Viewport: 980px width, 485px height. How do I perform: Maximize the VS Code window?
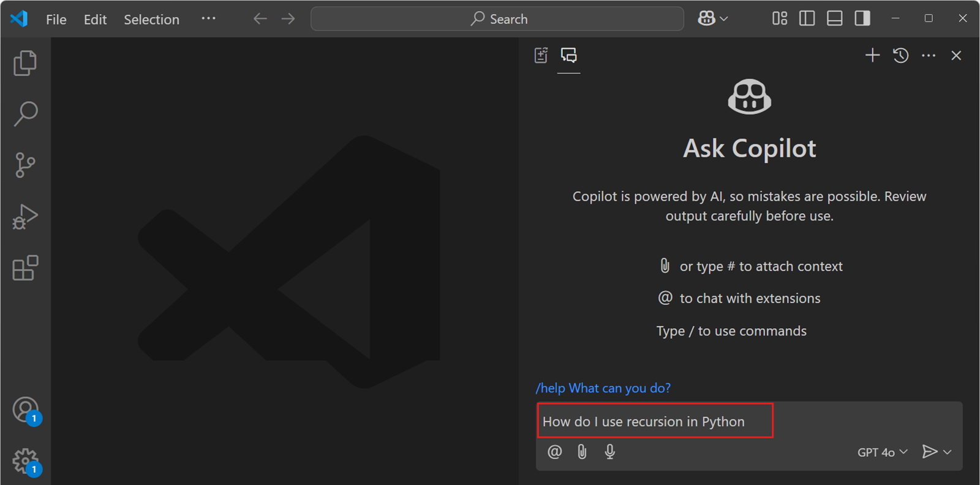929,18
